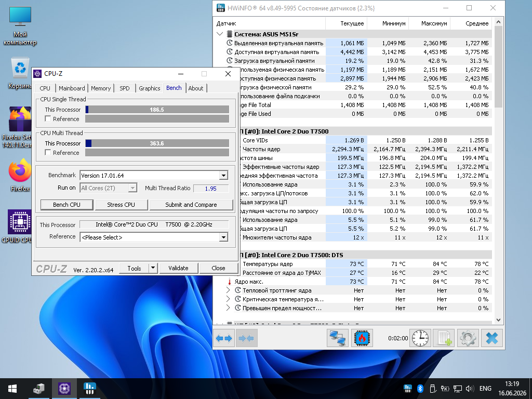Viewport: 532px width, 399px height.
Task: Switch to Graphics tab
Action: 149,88
